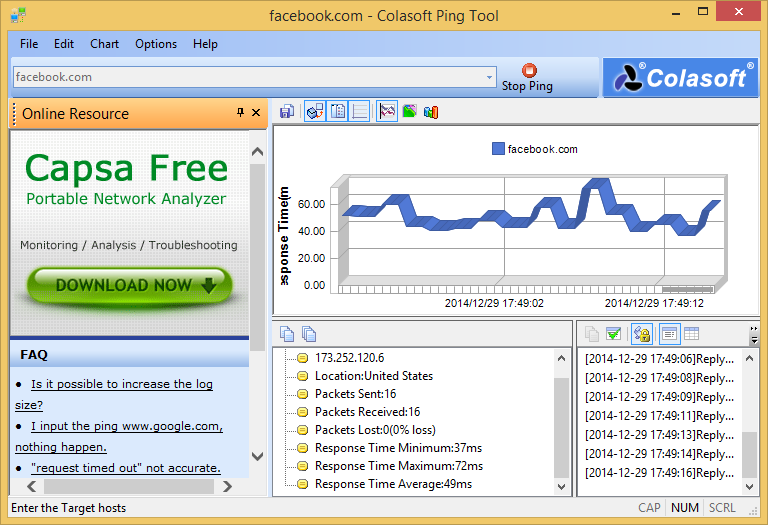Select 'Response Time Maximum:72ms' row
Screen dimensions: 768x525
click(399, 466)
